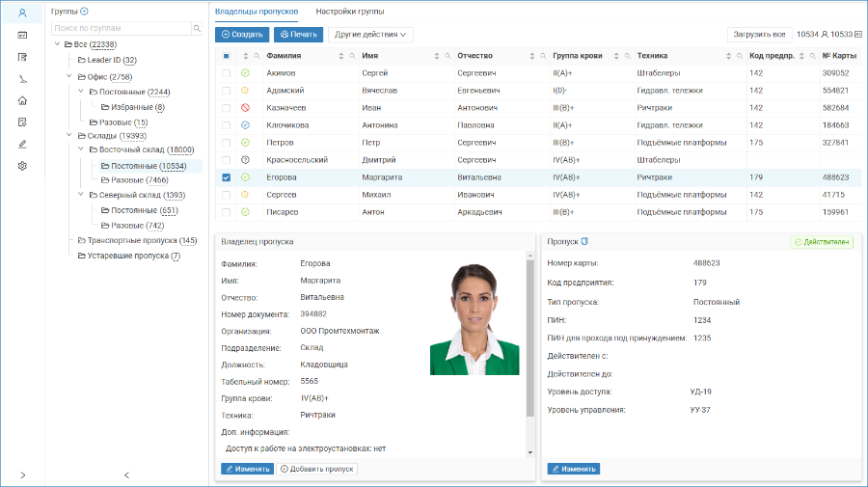Check the box for Акимов row
This screenshot has height=487, width=868.
click(x=226, y=73)
